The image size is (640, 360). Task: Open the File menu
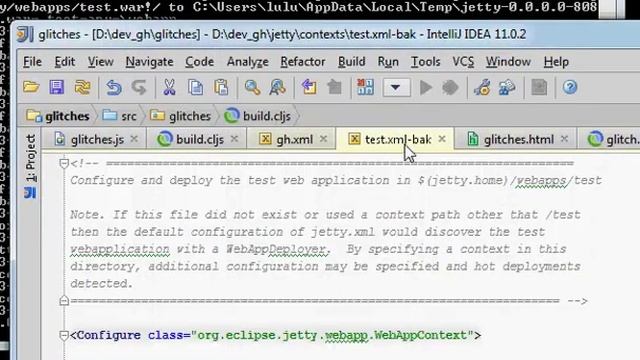click(32, 62)
